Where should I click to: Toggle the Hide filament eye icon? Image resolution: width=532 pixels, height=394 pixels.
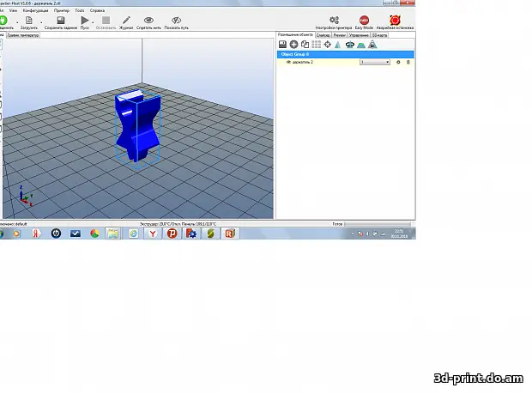[x=149, y=21]
